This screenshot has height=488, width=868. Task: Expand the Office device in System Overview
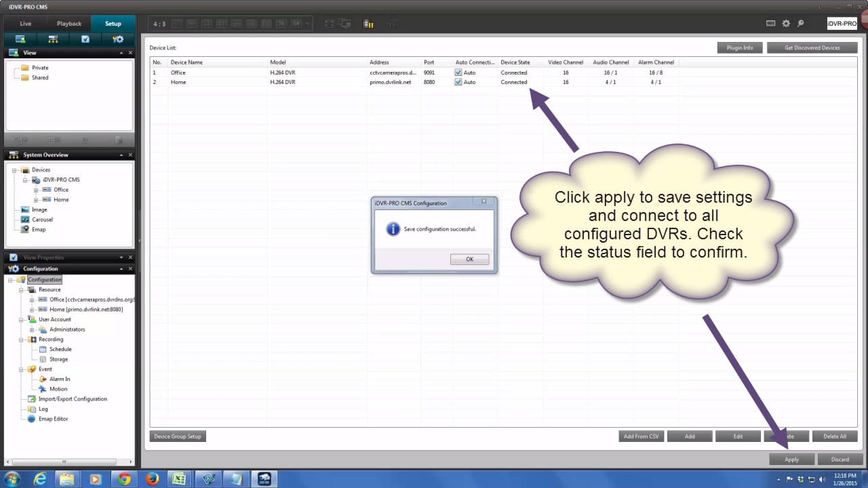[x=37, y=190]
